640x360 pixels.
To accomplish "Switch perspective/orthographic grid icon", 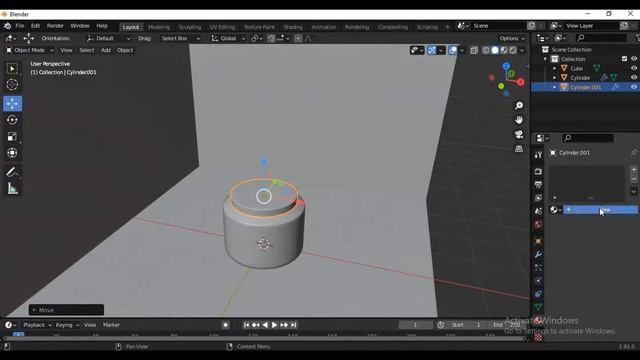I will click(x=519, y=149).
